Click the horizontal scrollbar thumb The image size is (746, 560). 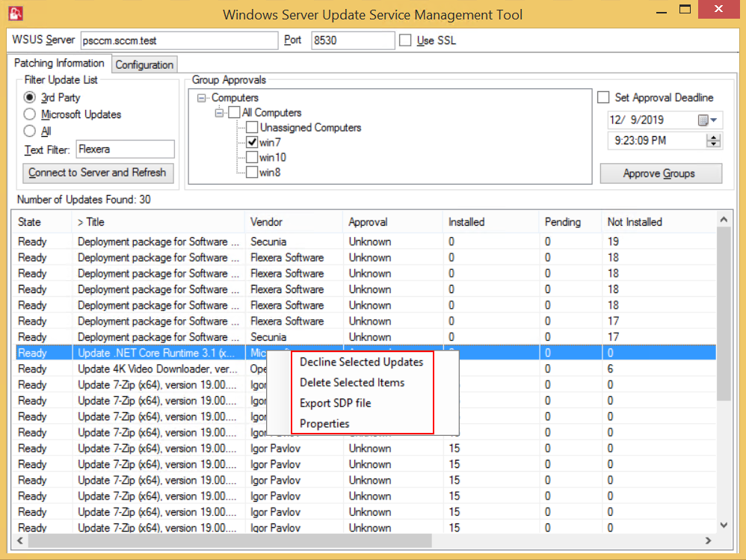click(224, 541)
